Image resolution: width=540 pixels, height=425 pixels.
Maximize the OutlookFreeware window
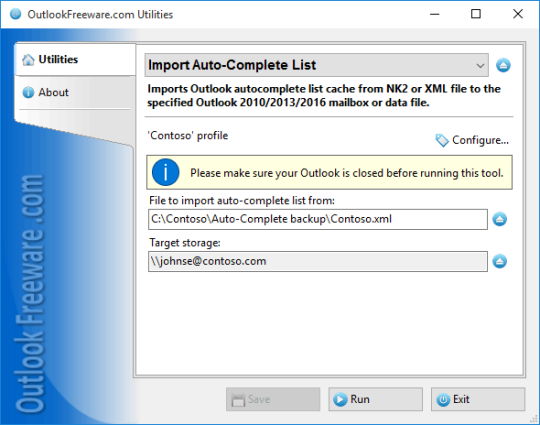[476, 14]
